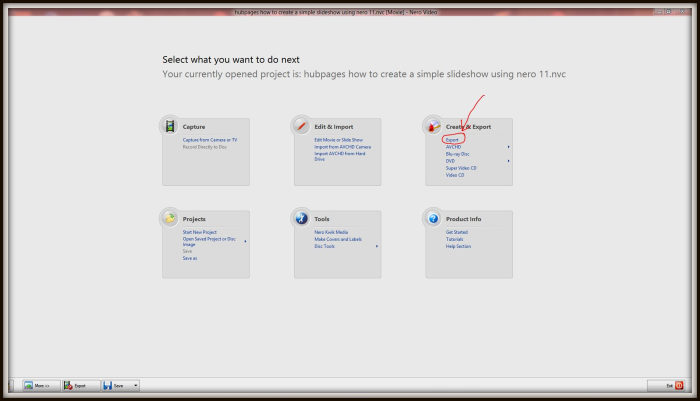This screenshot has height=401, width=700.
Task: Click Save under Projects
Action: click(x=187, y=251)
